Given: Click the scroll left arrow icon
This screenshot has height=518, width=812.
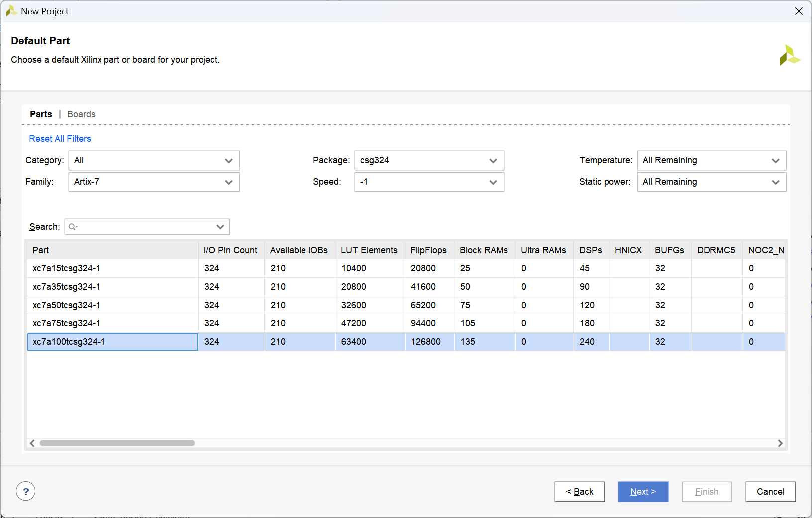Looking at the screenshot, I should pos(32,443).
